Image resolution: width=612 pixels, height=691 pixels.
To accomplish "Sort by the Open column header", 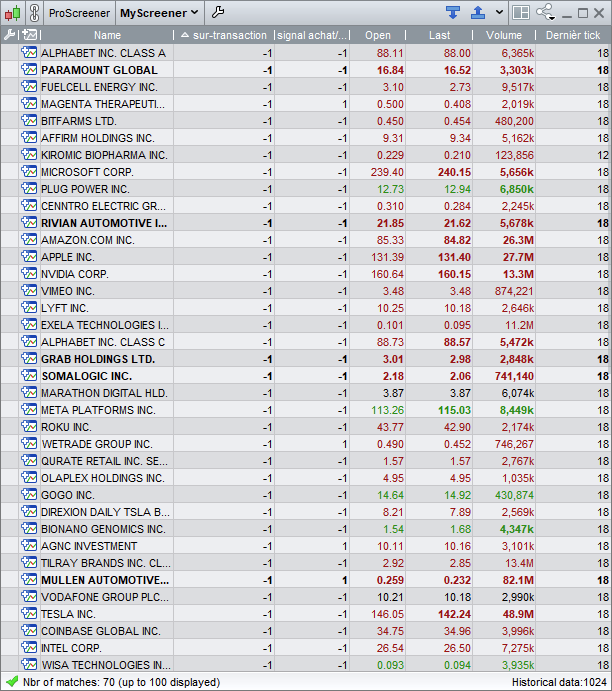I will [378, 35].
